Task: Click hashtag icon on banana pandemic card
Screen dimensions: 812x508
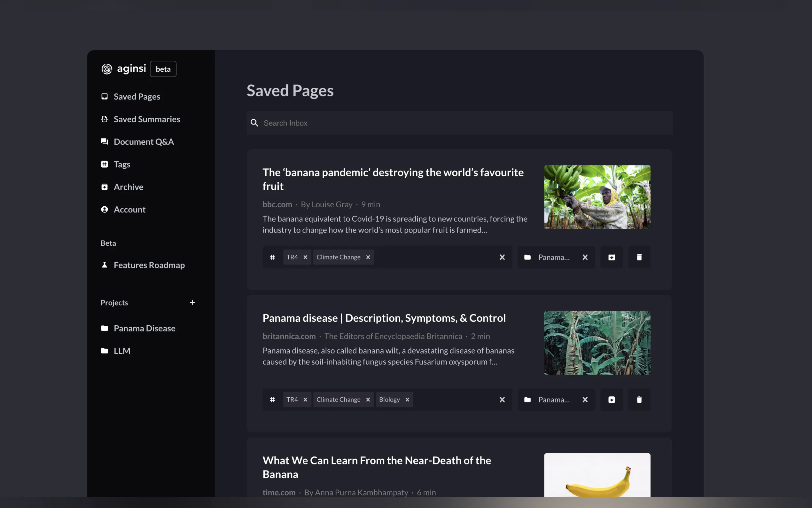Action: point(272,257)
